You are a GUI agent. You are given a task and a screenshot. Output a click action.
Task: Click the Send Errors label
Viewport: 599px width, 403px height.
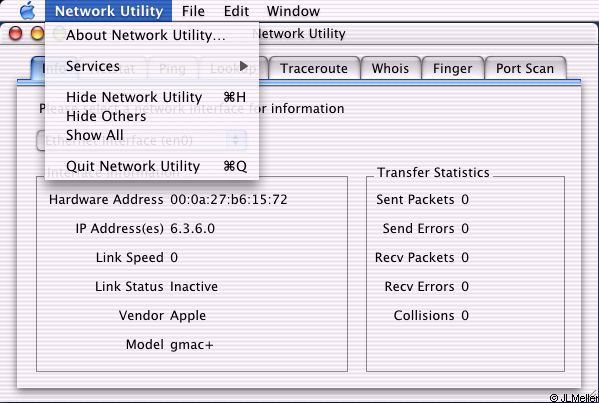click(x=419, y=228)
